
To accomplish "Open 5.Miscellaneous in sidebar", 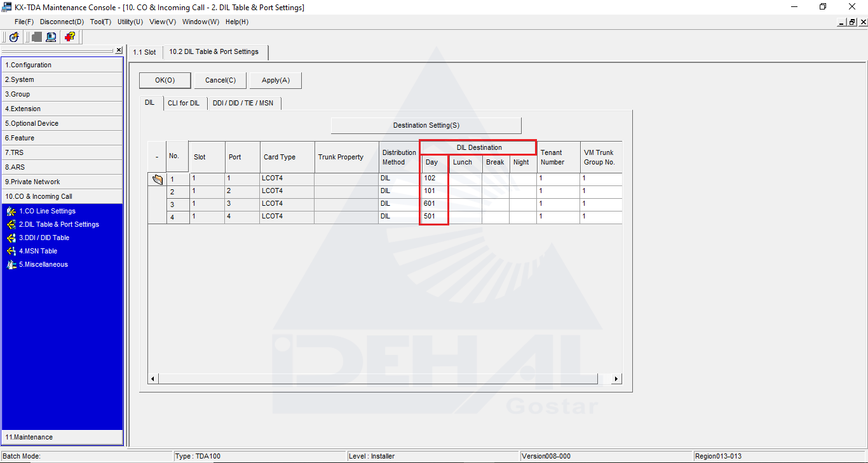I will click(x=43, y=264).
